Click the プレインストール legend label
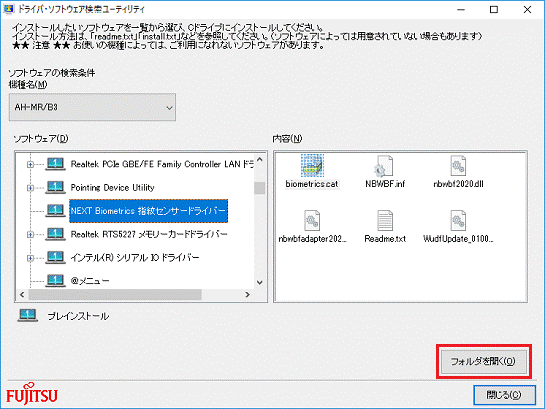 click(x=78, y=316)
